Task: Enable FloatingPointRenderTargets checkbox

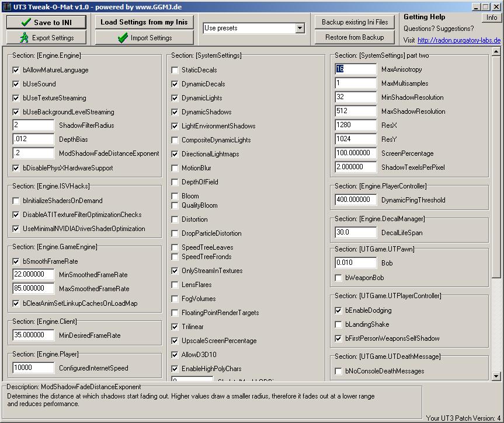Action: pos(175,313)
